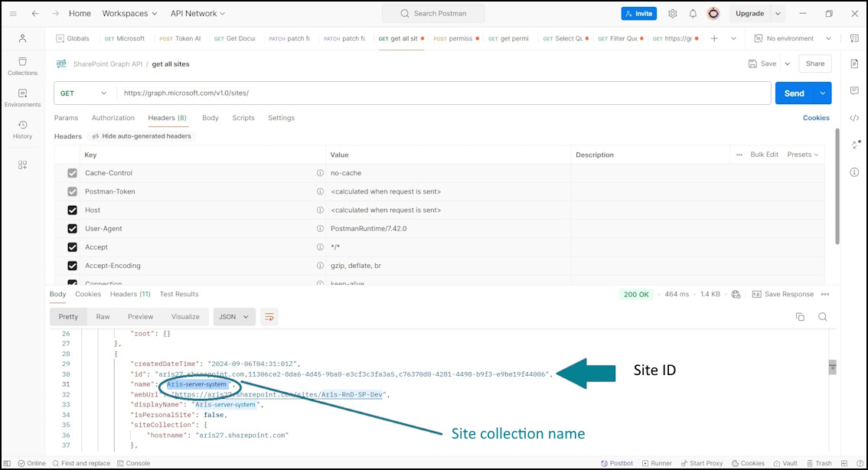
Task: Open the Presets dropdown
Action: tap(803, 155)
